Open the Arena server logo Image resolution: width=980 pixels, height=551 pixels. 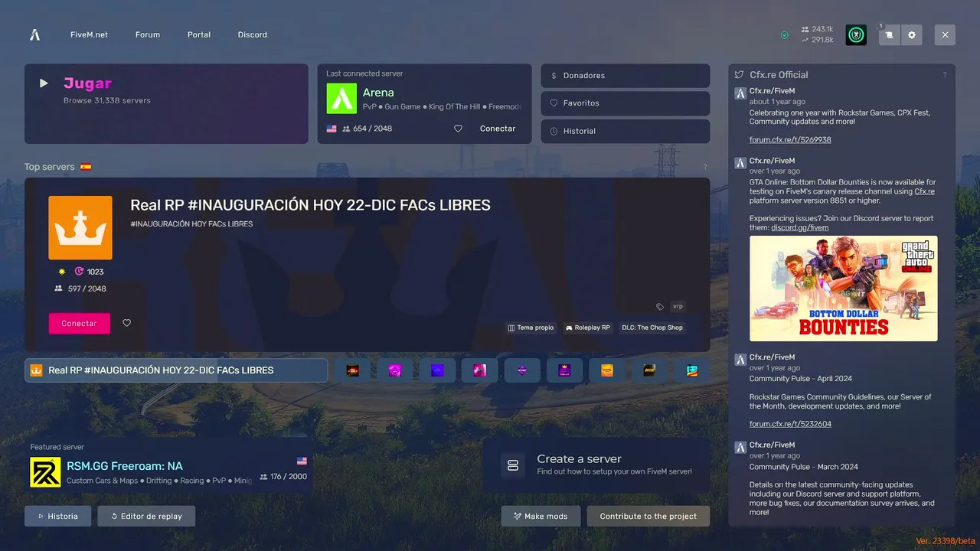[341, 98]
